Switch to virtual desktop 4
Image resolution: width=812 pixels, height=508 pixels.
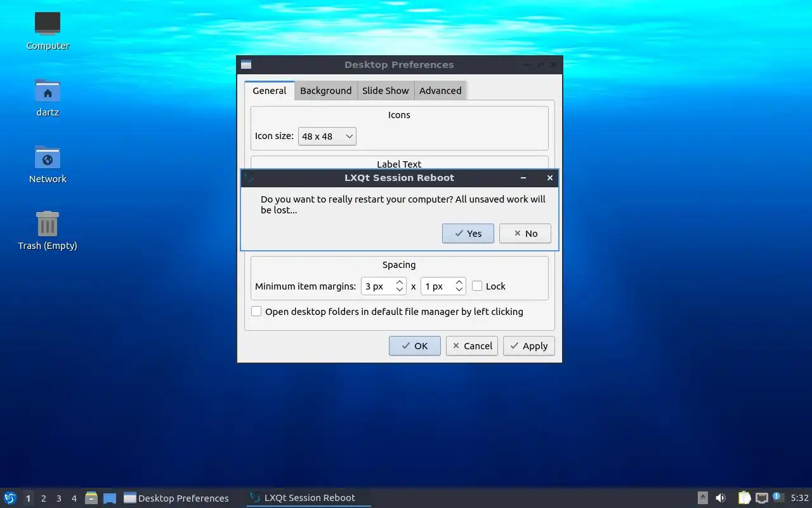74,498
